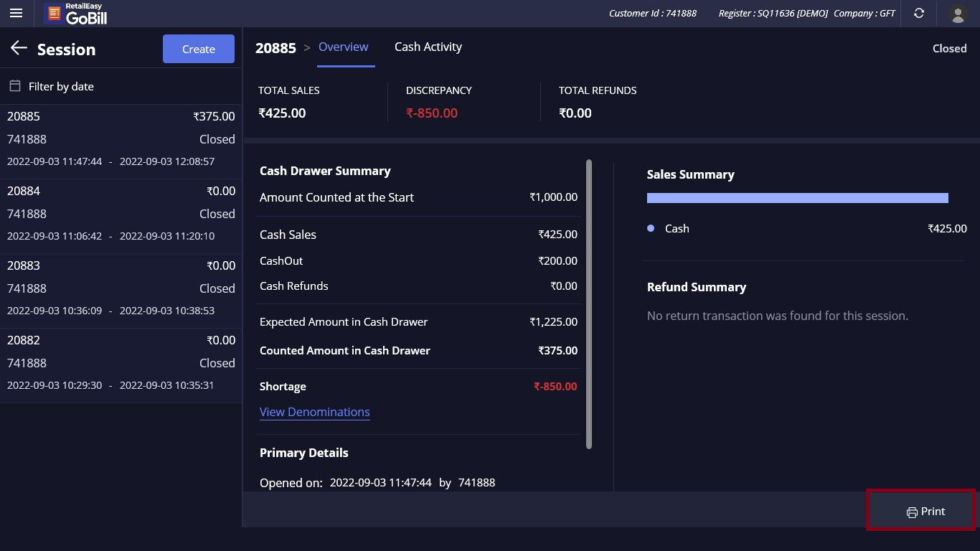The width and height of the screenshot is (980, 551).
Task: Choose session 20883 in the sidebar
Action: [x=121, y=288]
